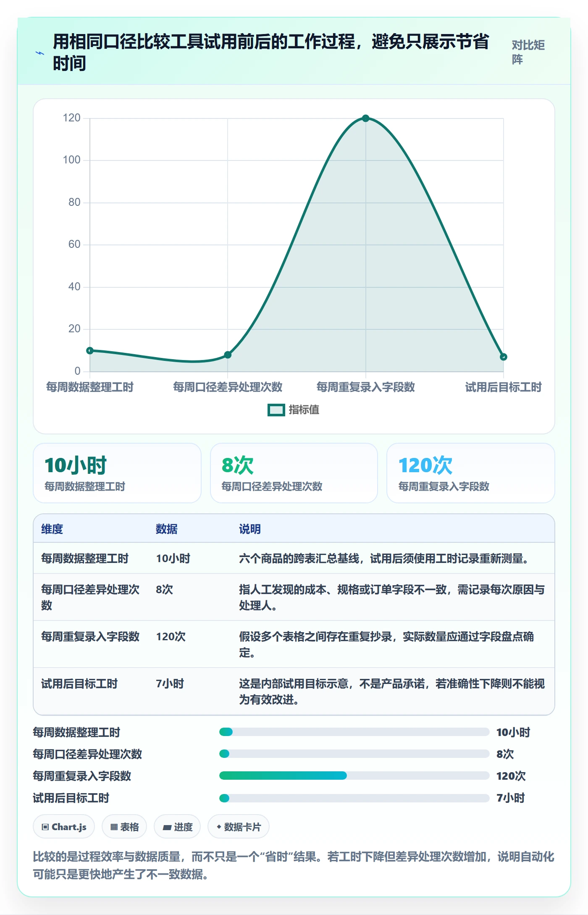
Task: Click the 每周口径差异处理次数 progress bar
Action: click(x=354, y=754)
